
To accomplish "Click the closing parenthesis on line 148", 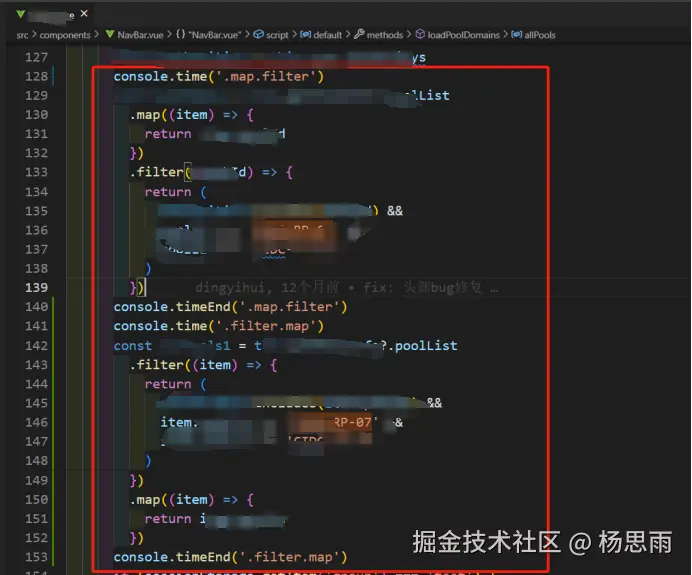I will pyautogui.click(x=148, y=461).
